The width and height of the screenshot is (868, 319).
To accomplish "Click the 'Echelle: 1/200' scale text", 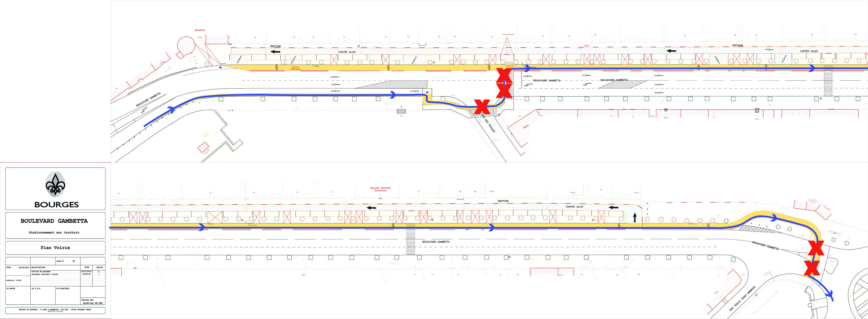I will (14, 280).
